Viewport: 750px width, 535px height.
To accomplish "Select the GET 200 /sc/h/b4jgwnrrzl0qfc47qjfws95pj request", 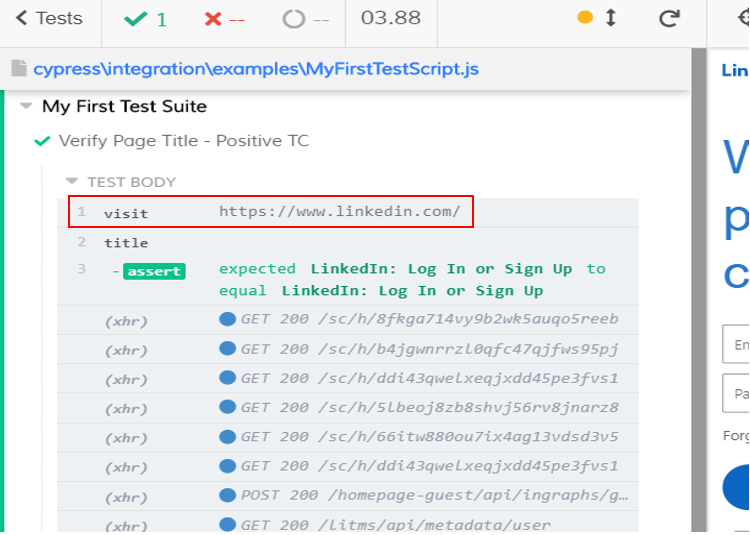I will click(x=348, y=349).
